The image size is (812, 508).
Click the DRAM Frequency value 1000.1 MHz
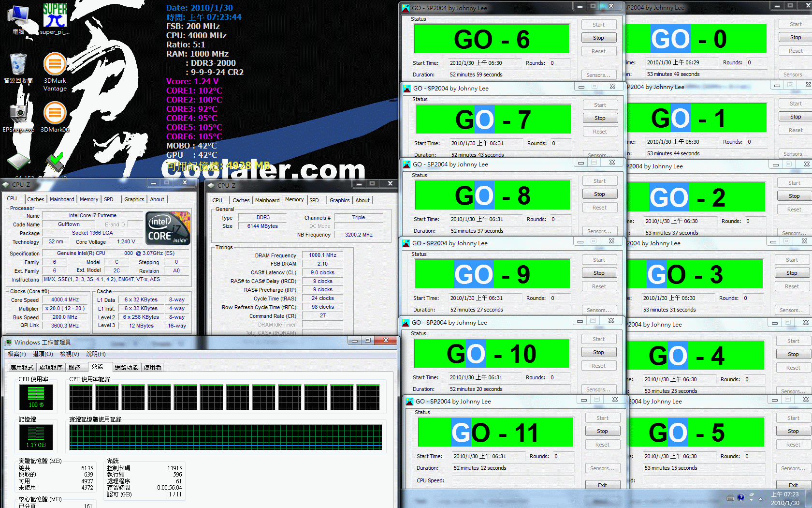[x=322, y=255]
